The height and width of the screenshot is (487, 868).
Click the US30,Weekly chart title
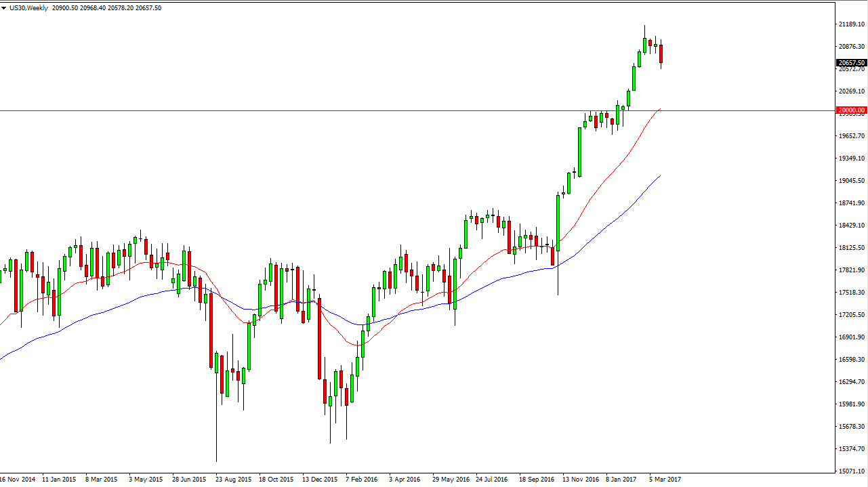click(x=28, y=8)
